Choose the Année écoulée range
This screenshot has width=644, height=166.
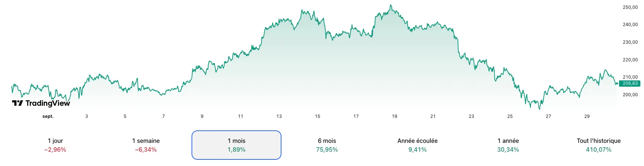[x=417, y=145]
